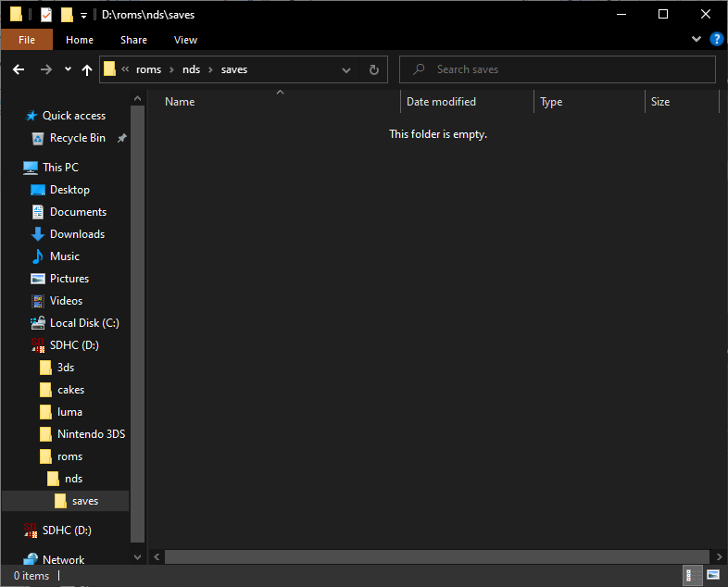Screen dimensions: 728x587
Task: Click the horizontal scrollbar left arrow
Action: click(157, 556)
